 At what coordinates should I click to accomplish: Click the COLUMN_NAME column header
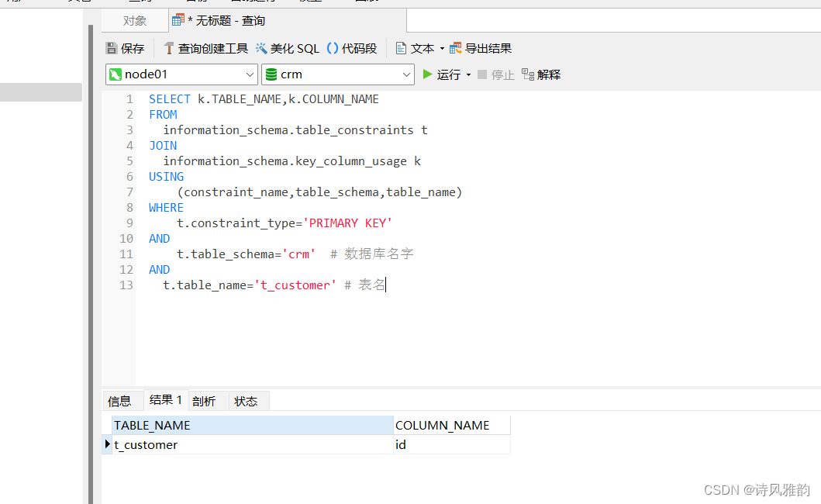pyautogui.click(x=452, y=426)
